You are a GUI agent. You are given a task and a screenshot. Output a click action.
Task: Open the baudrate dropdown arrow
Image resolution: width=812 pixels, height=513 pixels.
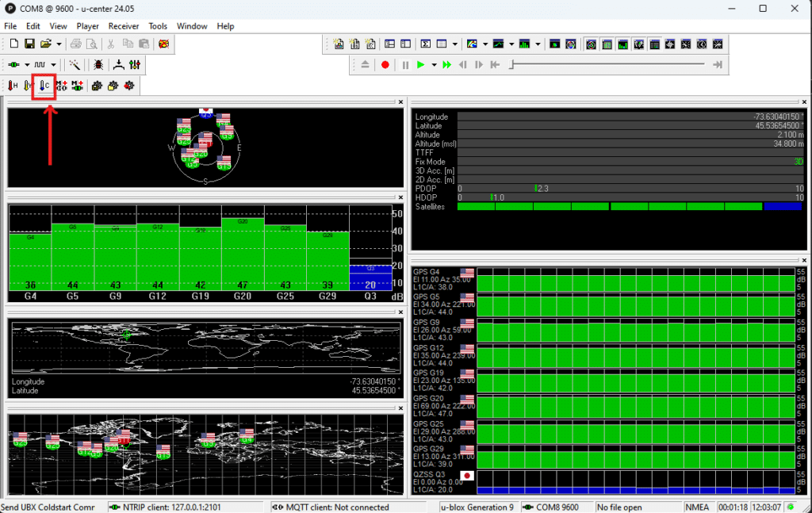pyautogui.click(x=52, y=64)
